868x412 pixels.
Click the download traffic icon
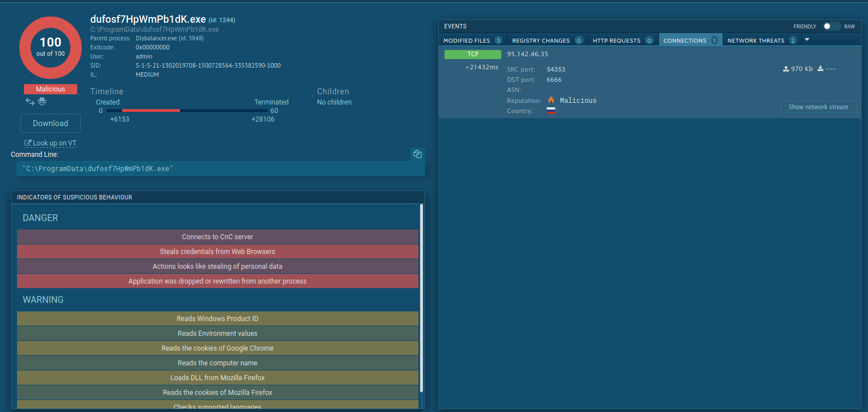click(820, 69)
